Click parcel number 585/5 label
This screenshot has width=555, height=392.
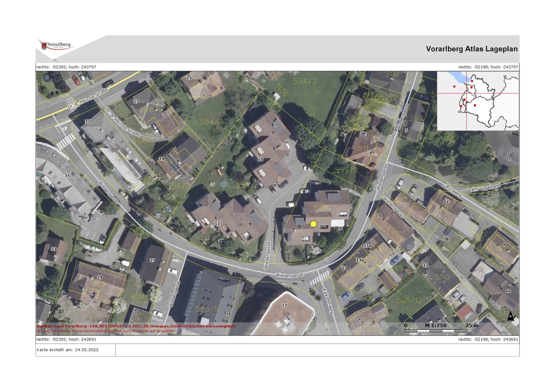click(x=207, y=309)
